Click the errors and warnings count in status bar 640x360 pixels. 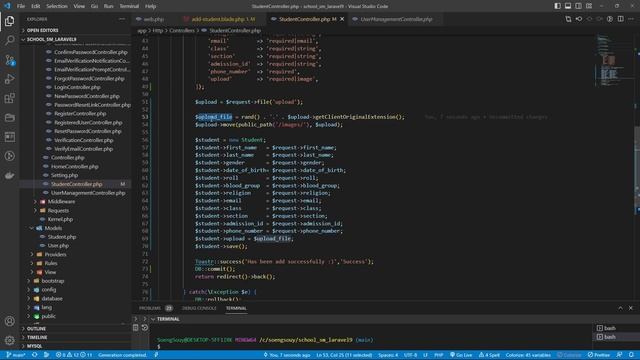[x=75, y=355]
